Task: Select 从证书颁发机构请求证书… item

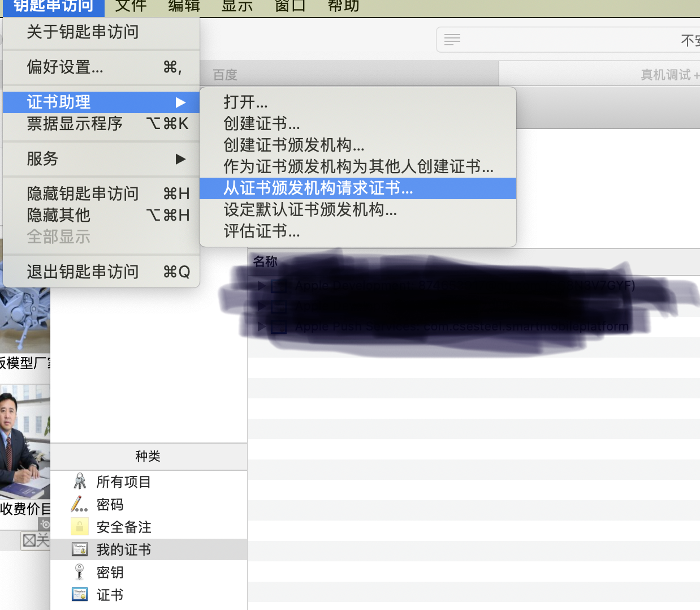Action: [358, 188]
